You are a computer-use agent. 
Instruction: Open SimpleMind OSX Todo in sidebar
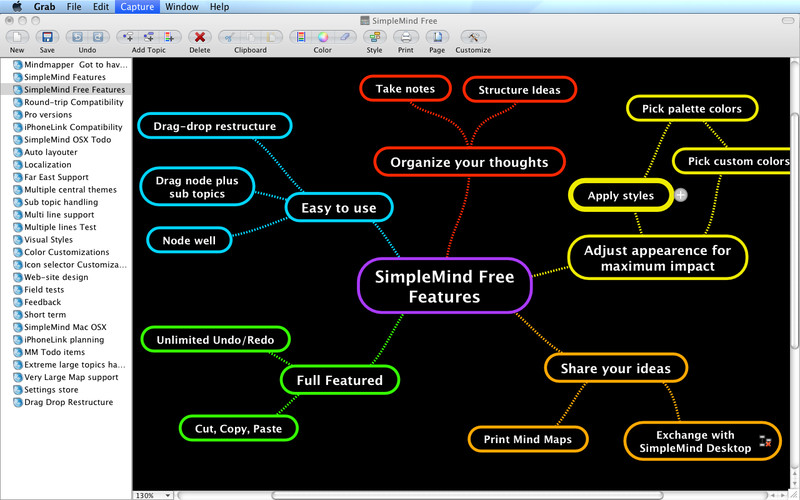tap(67, 140)
